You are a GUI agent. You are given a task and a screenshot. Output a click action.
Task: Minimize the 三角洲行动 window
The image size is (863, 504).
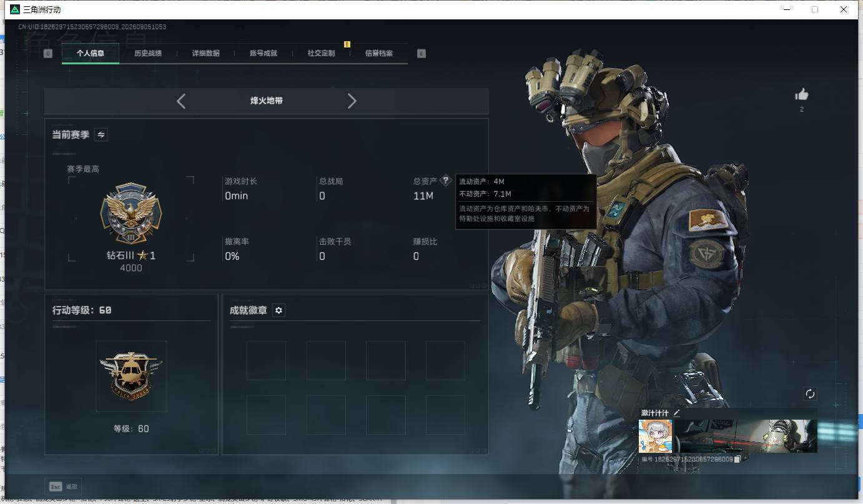pyautogui.click(x=786, y=9)
